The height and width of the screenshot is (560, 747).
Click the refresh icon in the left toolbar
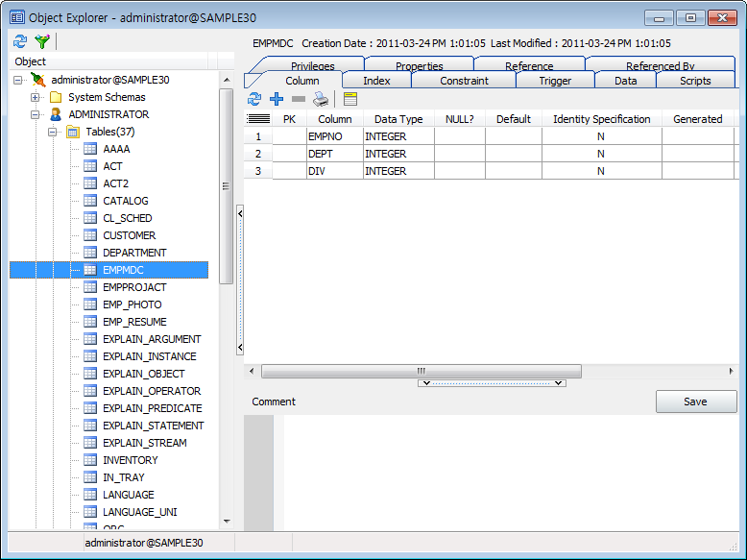(x=20, y=41)
